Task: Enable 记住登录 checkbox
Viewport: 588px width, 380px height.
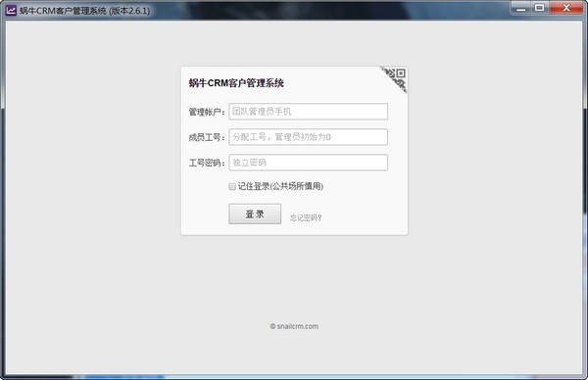Action: point(232,186)
